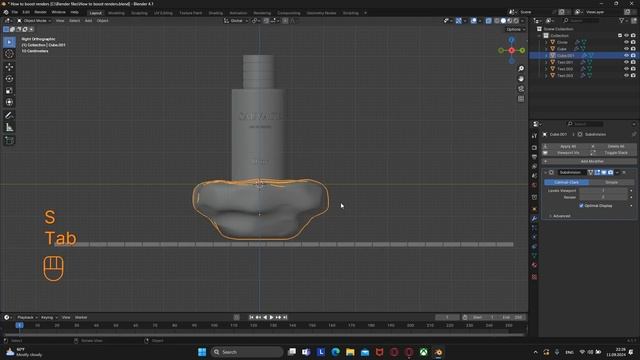Click the pan view hand icon
The height and width of the screenshot is (360, 640).
[521, 79]
